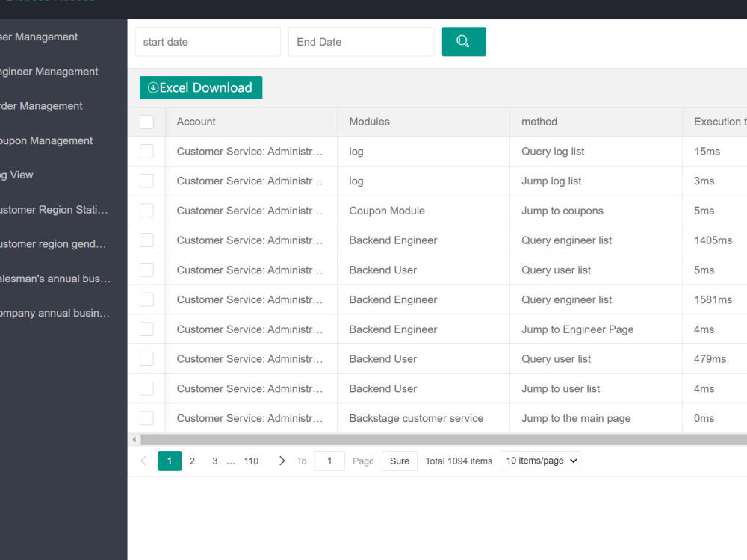Focus the End Date field
This screenshot has width=747, height=560.
(x=361, y=42)
